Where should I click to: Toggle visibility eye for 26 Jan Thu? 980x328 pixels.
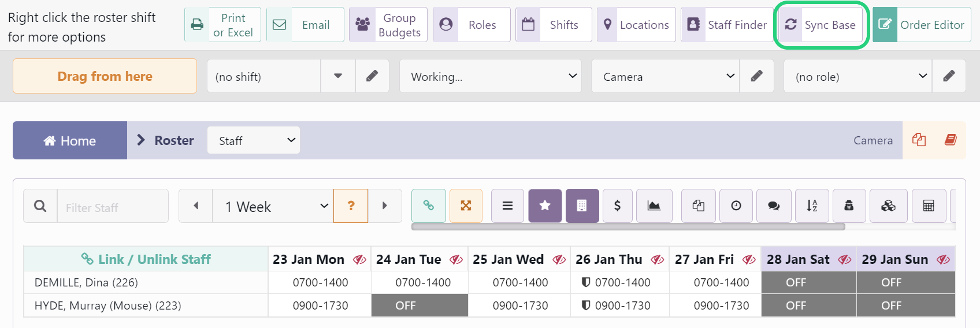[658, 260]
